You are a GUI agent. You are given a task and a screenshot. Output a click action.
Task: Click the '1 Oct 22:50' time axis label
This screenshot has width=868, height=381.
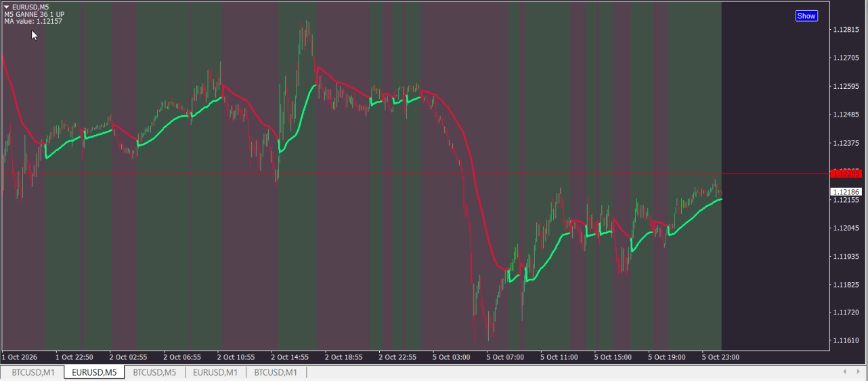pyautogui.click(x=74, y=357)
